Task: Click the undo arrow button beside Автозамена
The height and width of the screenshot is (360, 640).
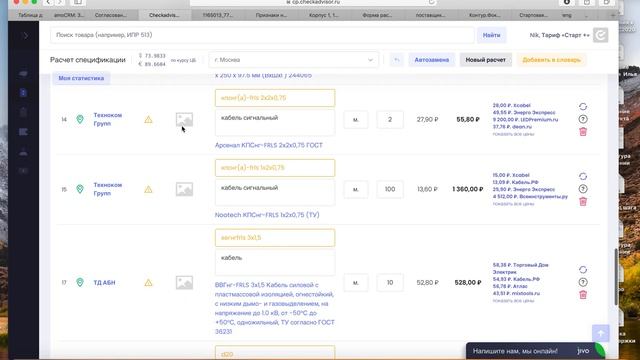Action: point(396,60)
